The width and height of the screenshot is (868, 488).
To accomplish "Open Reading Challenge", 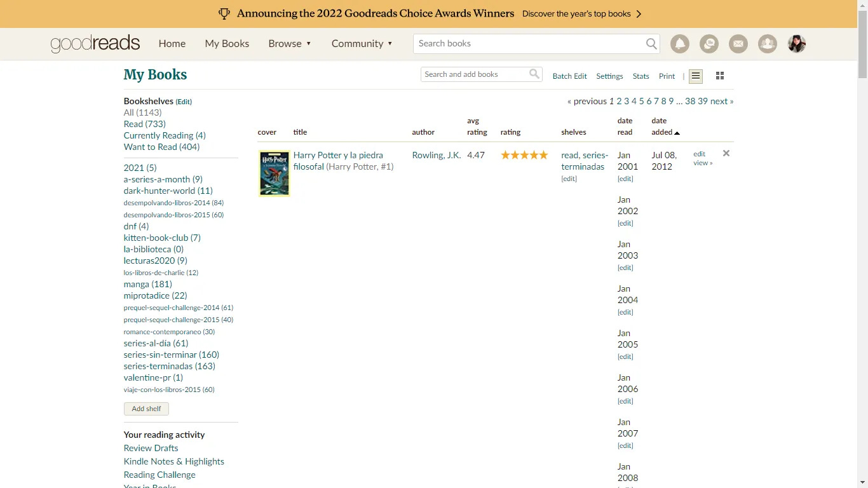I will point(159,475).
